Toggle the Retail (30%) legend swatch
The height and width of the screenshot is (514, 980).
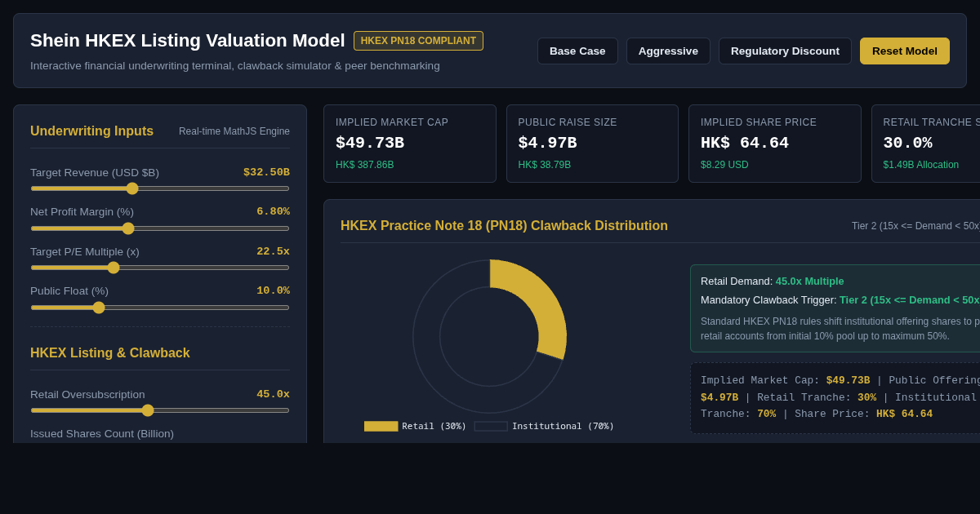(381, 426)
